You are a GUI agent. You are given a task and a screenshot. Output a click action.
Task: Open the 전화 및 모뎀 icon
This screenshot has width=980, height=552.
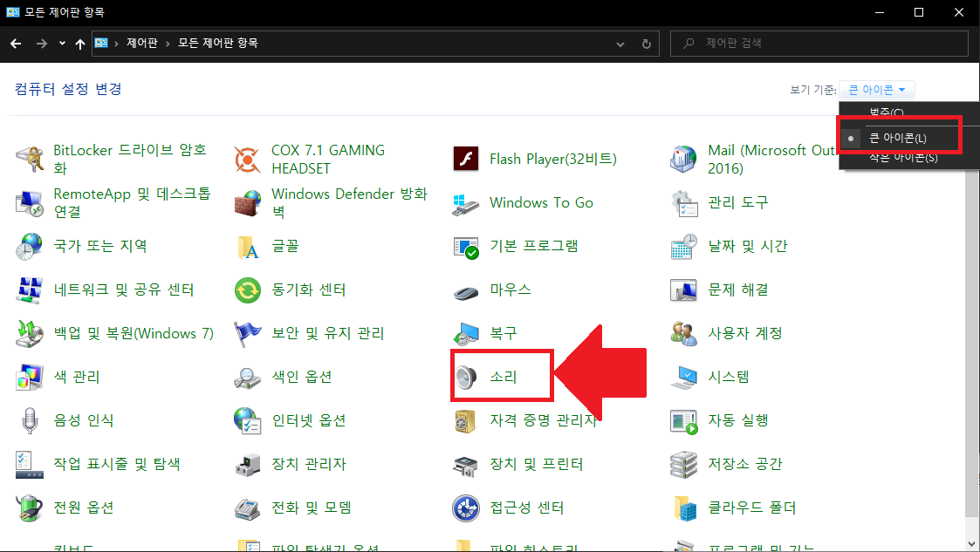pyautogui.click(x=248, y=508)
